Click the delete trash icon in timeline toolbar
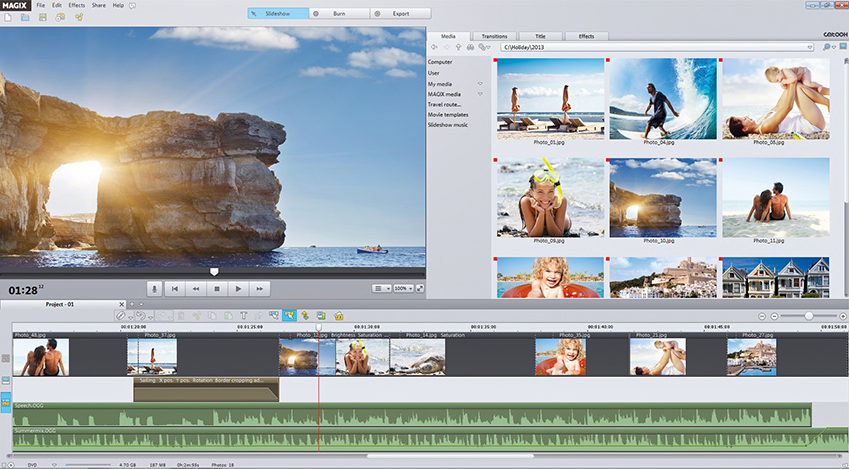 (181, 315)
